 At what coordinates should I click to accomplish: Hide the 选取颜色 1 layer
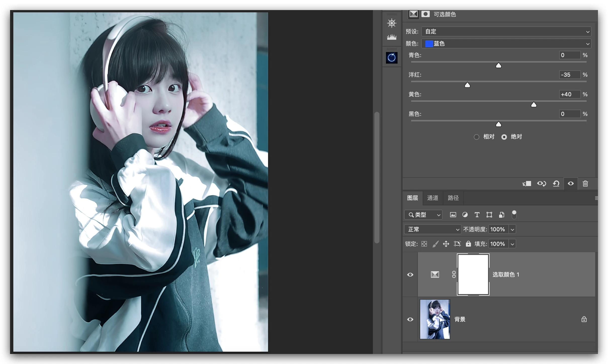pos(410,275)
